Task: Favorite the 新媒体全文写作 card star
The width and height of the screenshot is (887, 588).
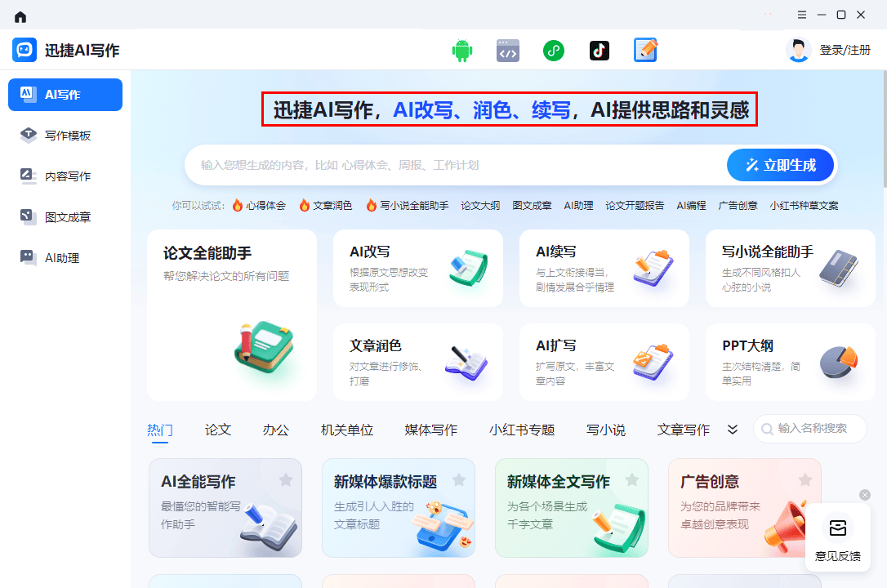Action: click(632, 480)
